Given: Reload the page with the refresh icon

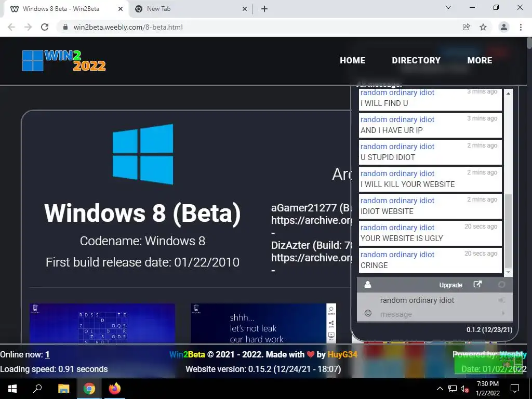Looking at the screenshot, I should point(45,27).
